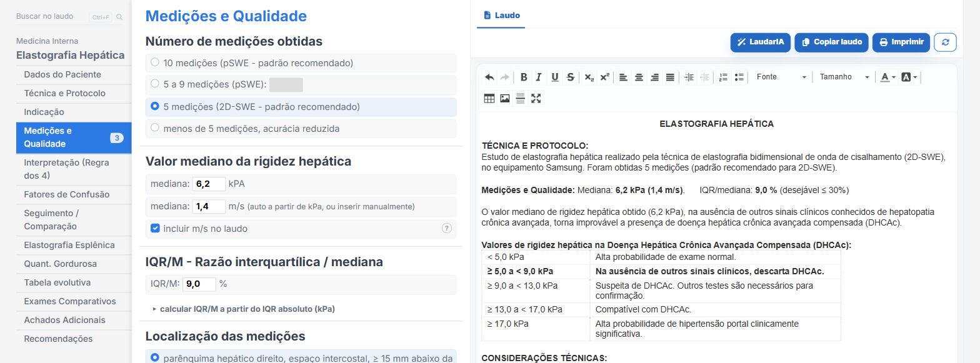Justify text in editor

[x=670, y=77]
